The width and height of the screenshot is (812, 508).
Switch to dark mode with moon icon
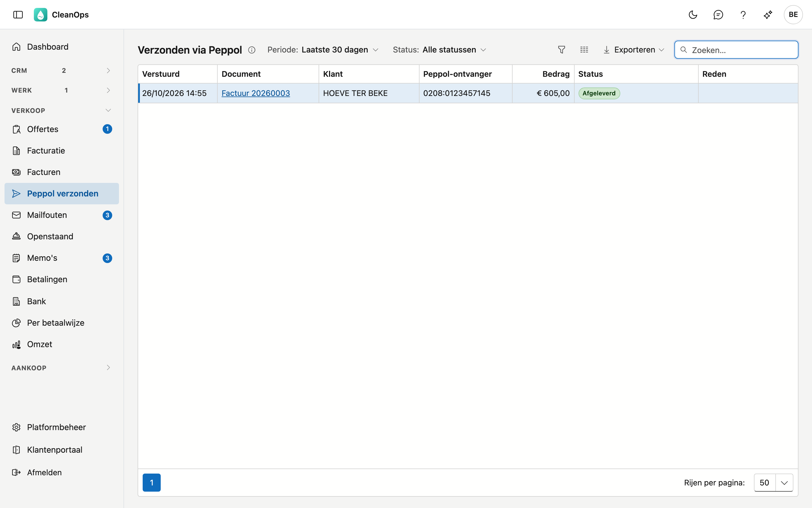(693, 14)
